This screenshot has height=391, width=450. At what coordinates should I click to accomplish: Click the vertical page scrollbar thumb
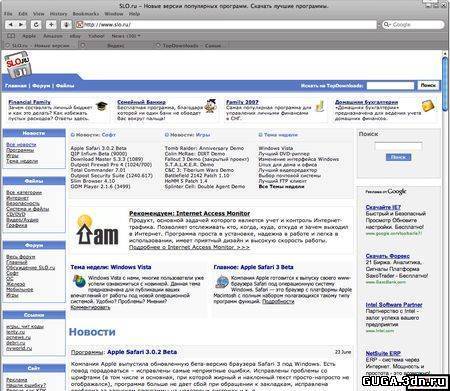tap(445, 83)
